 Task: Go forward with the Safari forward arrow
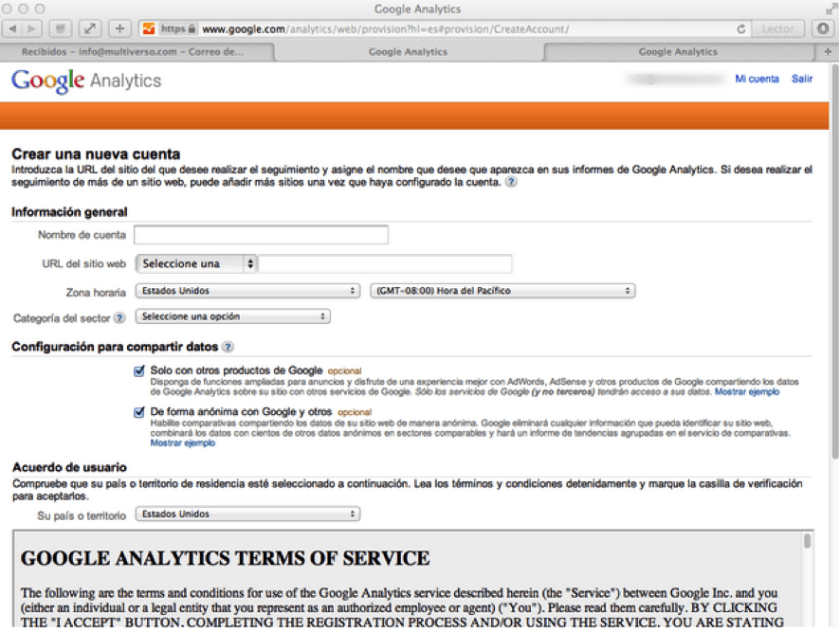coord(32,29)
